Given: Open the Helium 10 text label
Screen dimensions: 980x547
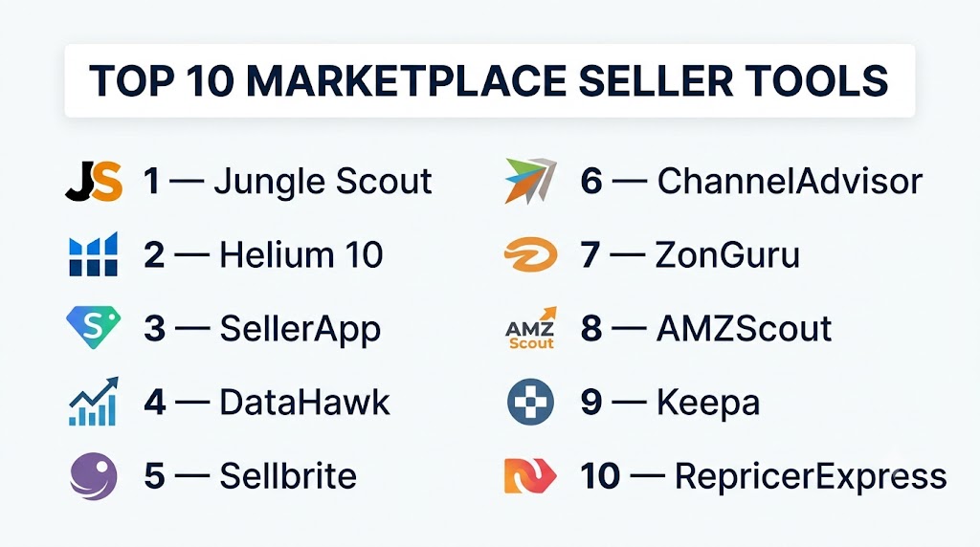Looking at the screenshot, I should click(x=301, y=254).
